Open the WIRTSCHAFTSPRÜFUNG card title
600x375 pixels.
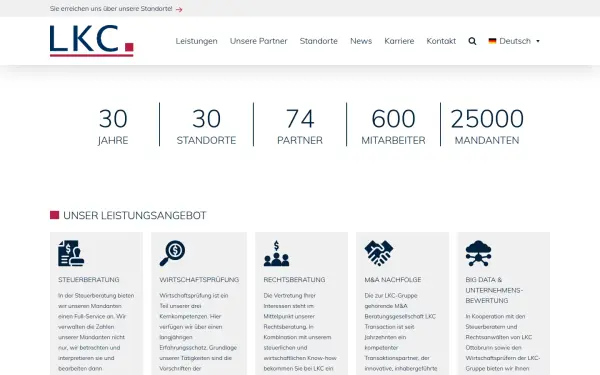199,280
